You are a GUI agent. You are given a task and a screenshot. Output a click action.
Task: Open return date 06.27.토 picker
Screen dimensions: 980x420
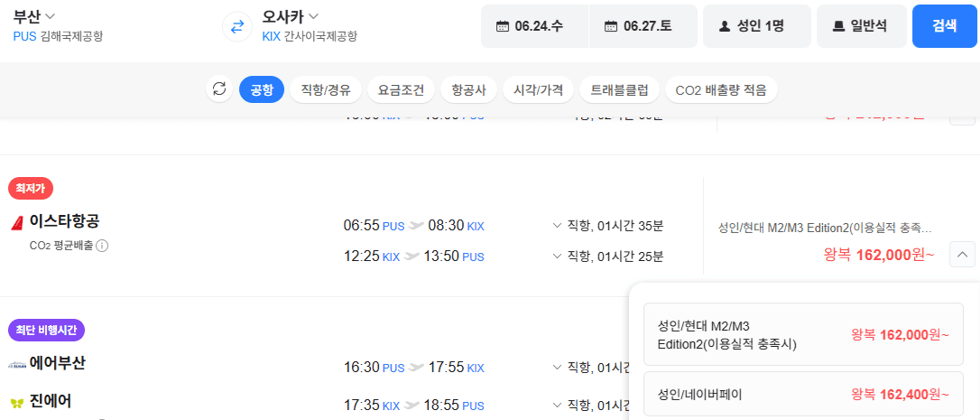pyautogui.click(x=643, y=26)
